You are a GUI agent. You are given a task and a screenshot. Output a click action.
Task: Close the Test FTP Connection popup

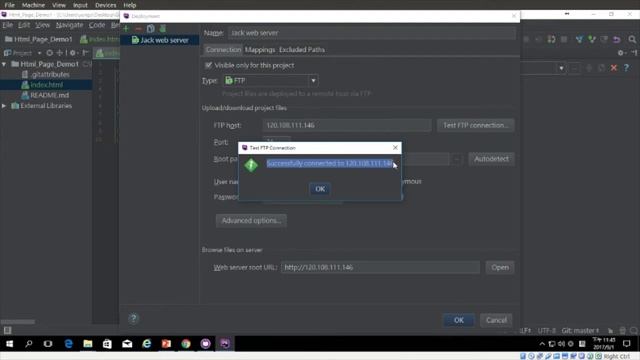coord(395,147)
